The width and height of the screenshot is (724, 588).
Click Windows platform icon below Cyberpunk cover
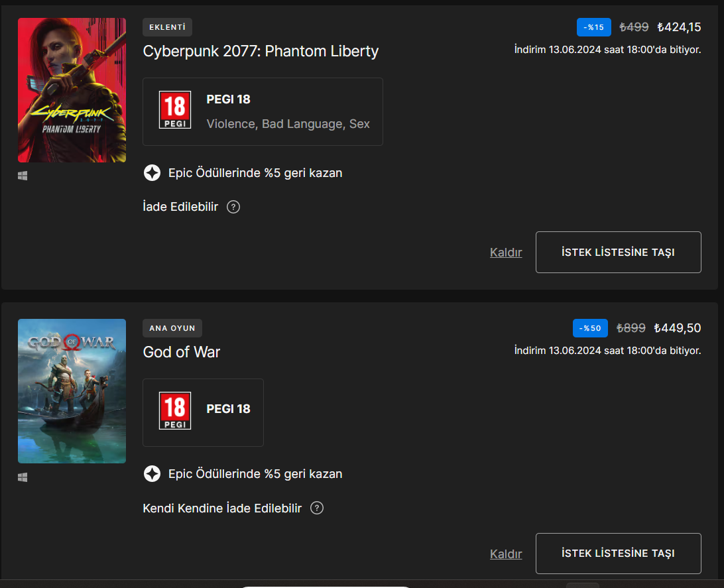(x=23, y=176)
